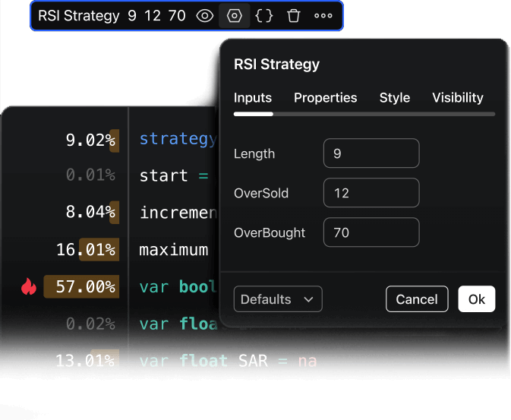Click the RSI Strategy legend title
Screen dimensions: 511x420
[79, 16]
